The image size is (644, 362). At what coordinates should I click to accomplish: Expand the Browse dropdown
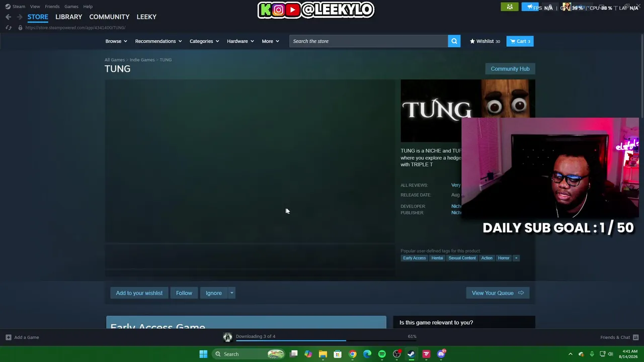click(116, 41)
